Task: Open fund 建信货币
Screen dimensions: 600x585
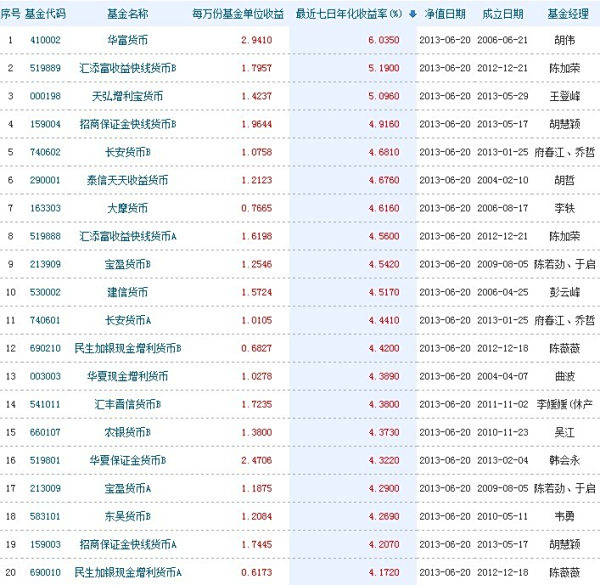Action: click(127, 292)
